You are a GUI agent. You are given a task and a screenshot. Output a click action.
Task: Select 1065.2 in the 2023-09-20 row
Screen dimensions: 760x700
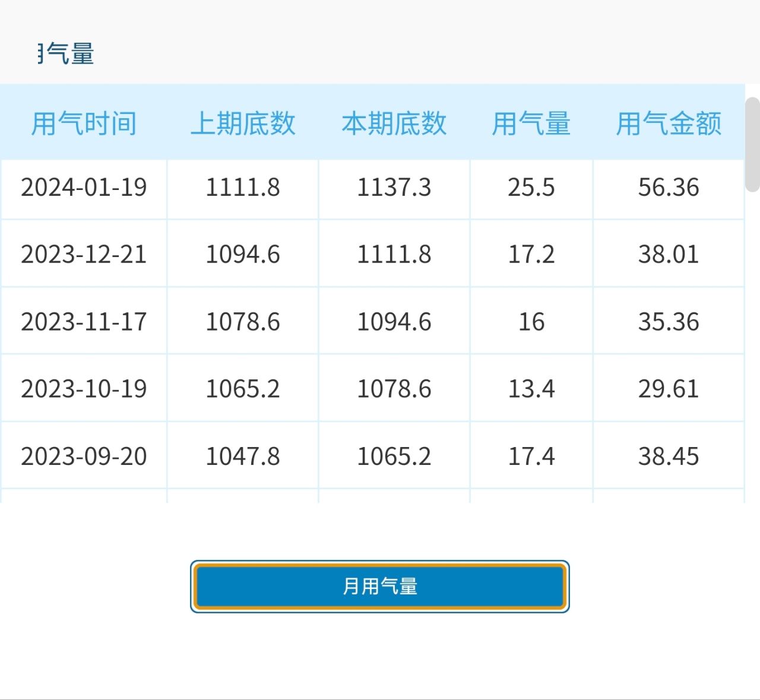pos(394,457)
